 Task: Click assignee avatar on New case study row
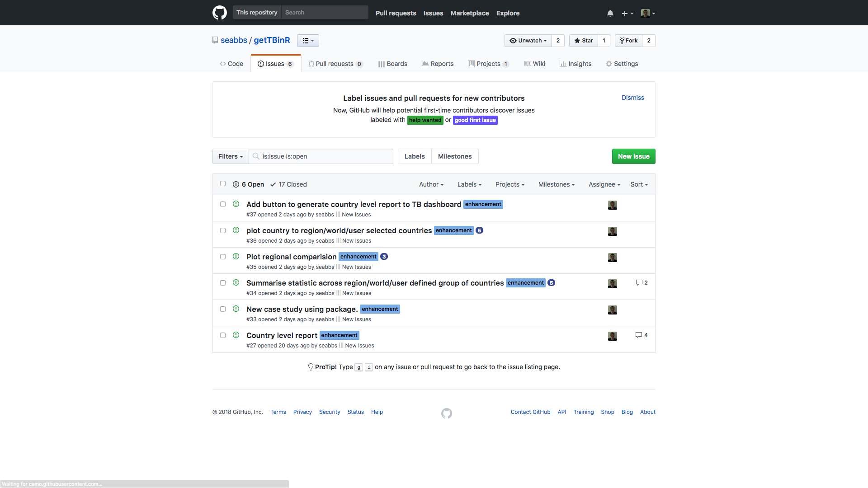coord(613,310)
